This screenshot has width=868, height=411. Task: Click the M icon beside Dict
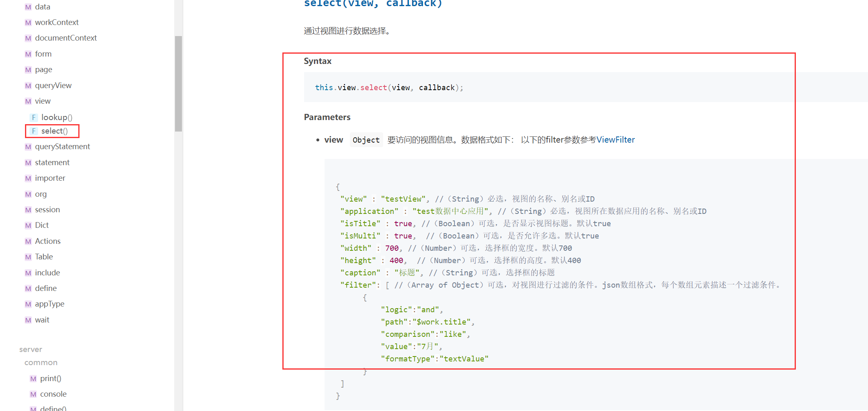point(28,225)
